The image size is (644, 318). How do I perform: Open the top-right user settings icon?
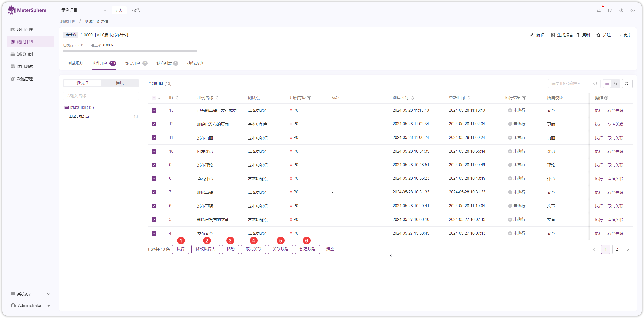632,10
